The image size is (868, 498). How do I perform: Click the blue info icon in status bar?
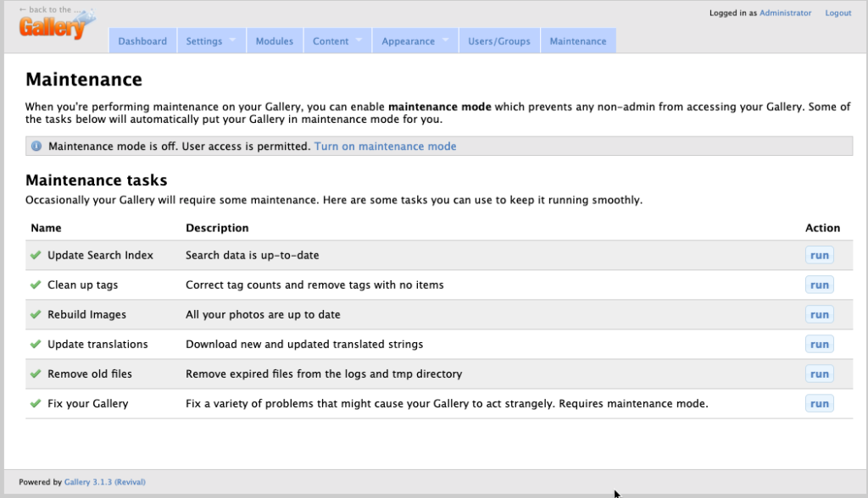(36, 147)
